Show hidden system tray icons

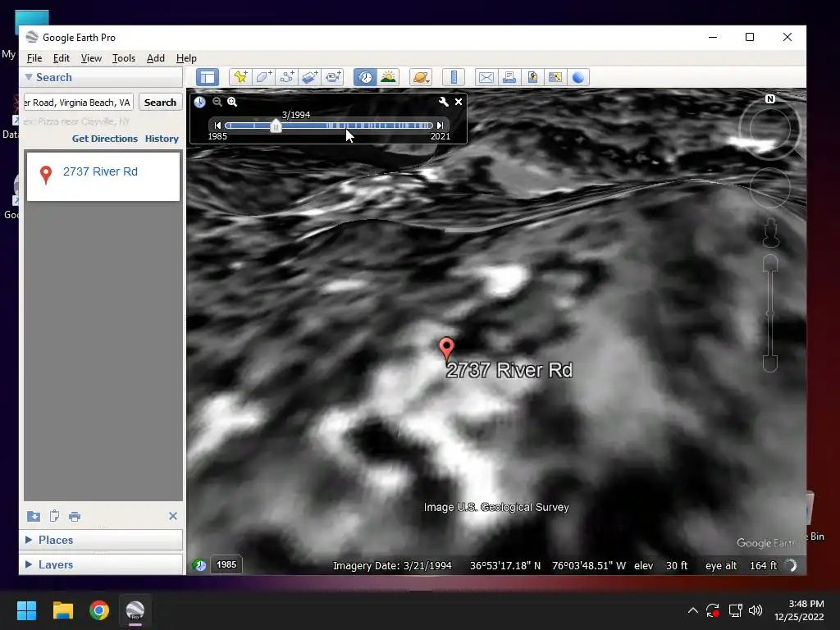coord(692,610)
